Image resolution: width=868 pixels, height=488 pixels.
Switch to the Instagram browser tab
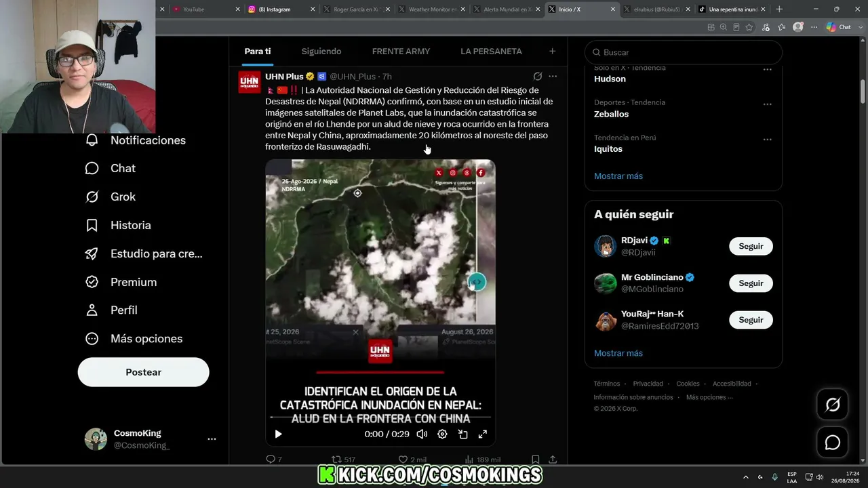tap(281, 9)
